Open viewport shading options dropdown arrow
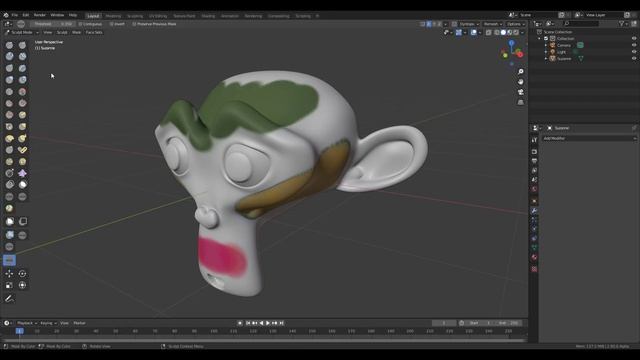This screenshot has height=360, width=640. point(523,32)
